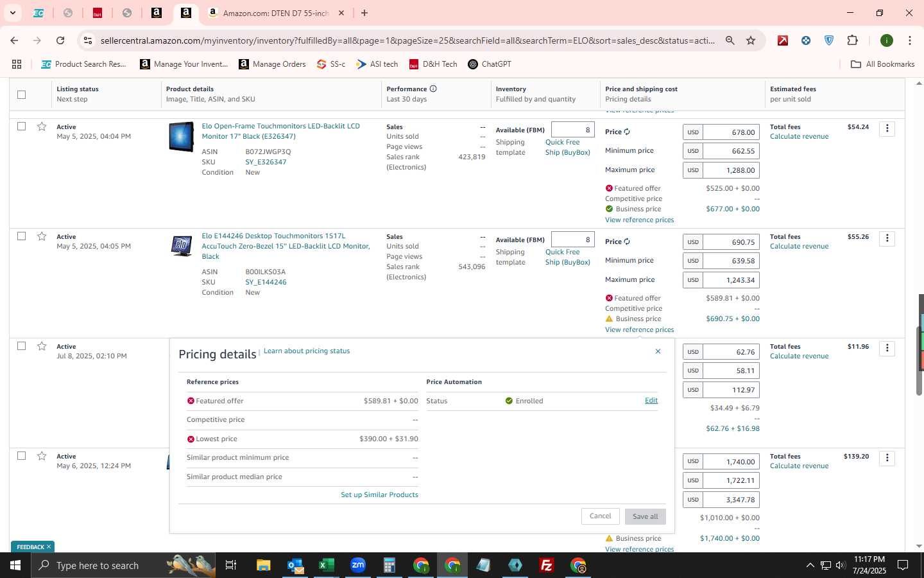
Task: Open the notification center icon
Action: point(903,565)
